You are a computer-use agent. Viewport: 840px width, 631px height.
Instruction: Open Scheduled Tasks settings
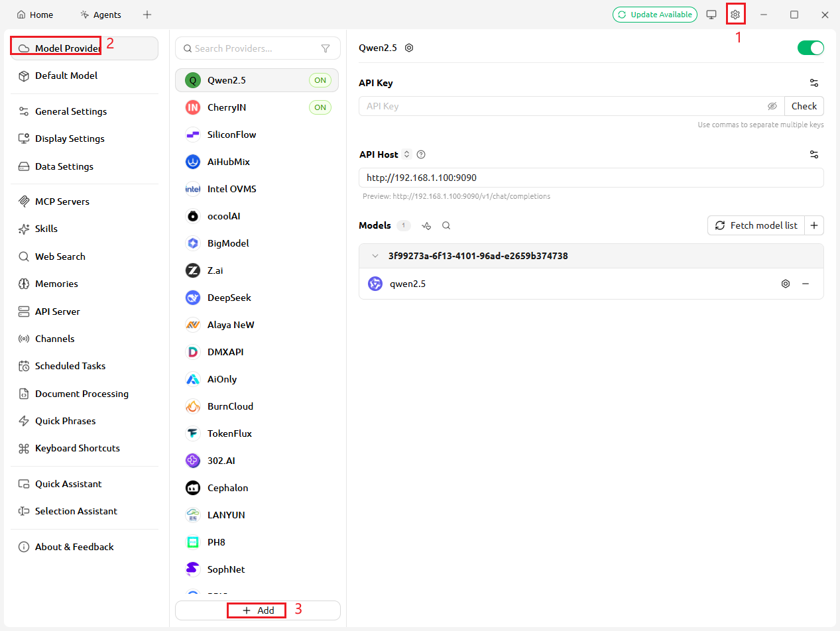click(x=85, y=366)
